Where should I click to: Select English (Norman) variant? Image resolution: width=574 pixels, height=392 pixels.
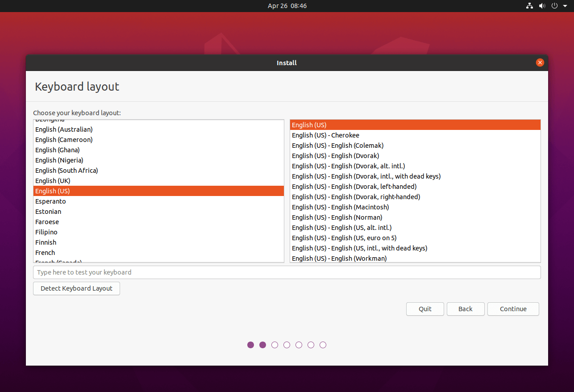point(415,217)
